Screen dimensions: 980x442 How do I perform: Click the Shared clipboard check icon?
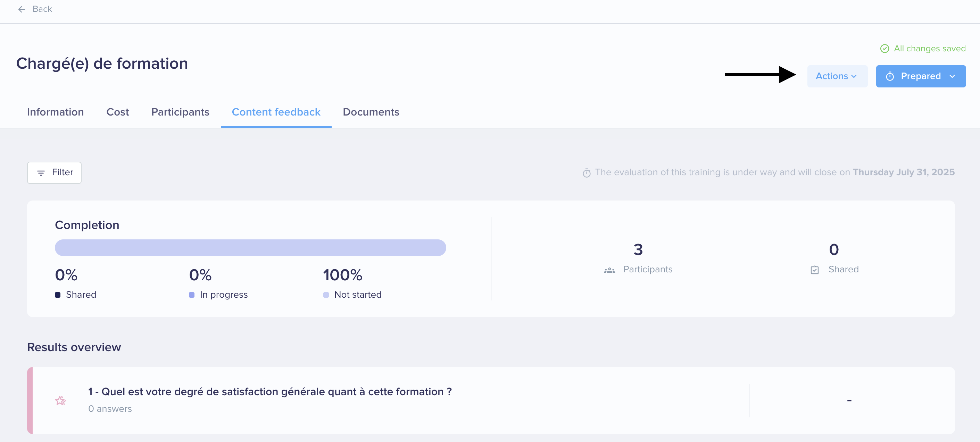(x=814, y=270)
